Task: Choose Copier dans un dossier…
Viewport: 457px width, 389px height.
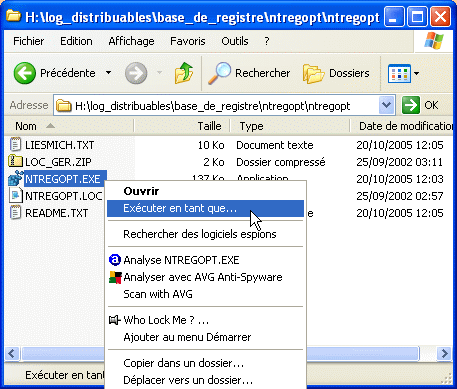Action: (x=205, y=363)
